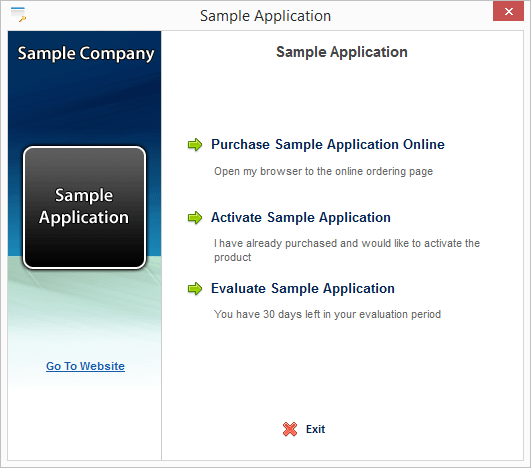
Task: Click the green arrow next to Activate Sample Application
Action: 195,217
